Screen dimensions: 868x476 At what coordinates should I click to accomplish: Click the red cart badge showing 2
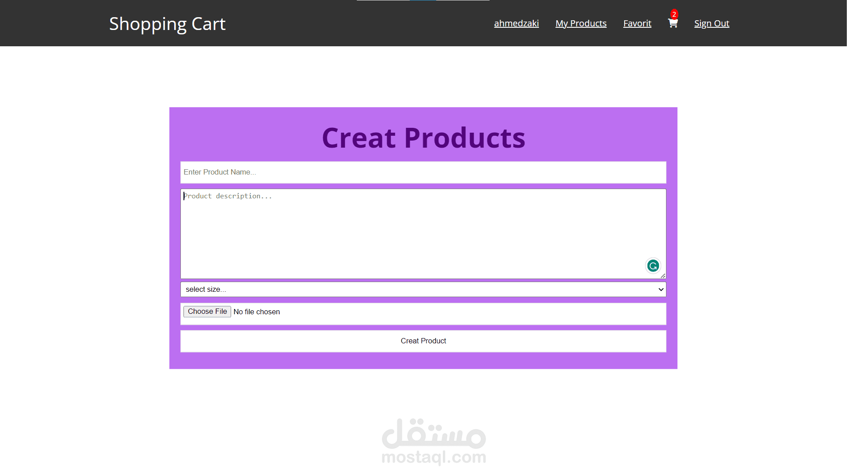[674, 14]
